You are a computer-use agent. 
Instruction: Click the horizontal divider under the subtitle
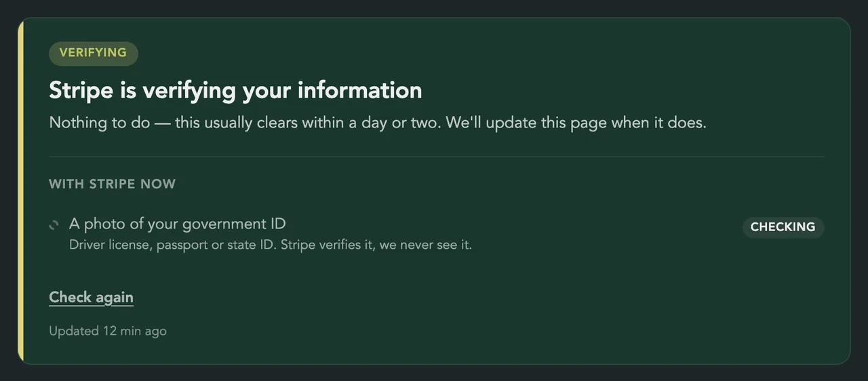point(437,157)
